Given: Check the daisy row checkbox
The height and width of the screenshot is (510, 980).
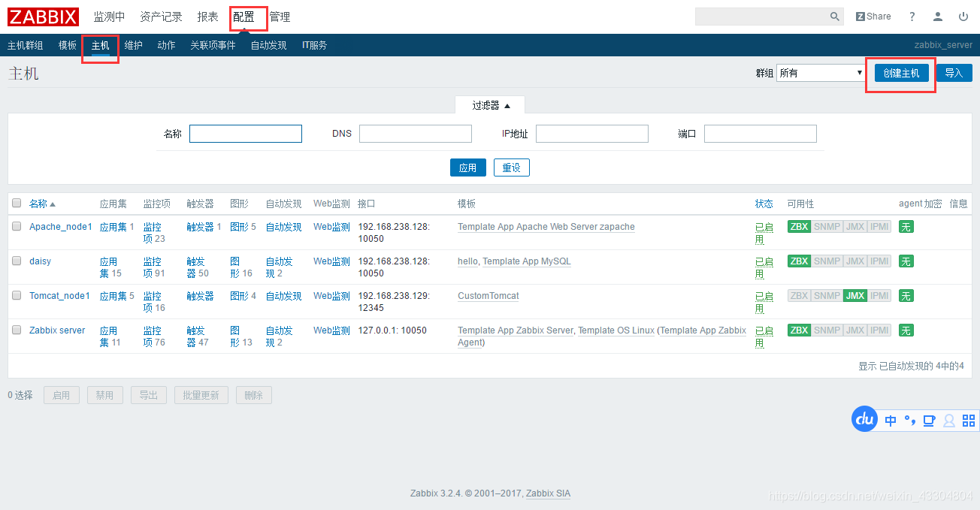Looking at the screenshot, I should click(x=17, y=261).
